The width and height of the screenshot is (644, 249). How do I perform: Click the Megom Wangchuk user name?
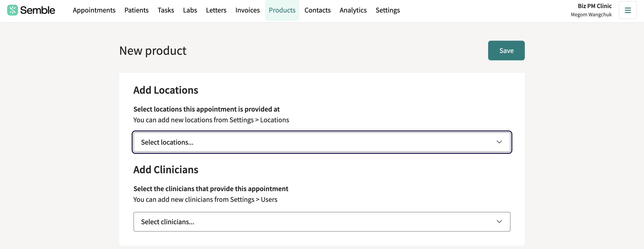591,15
